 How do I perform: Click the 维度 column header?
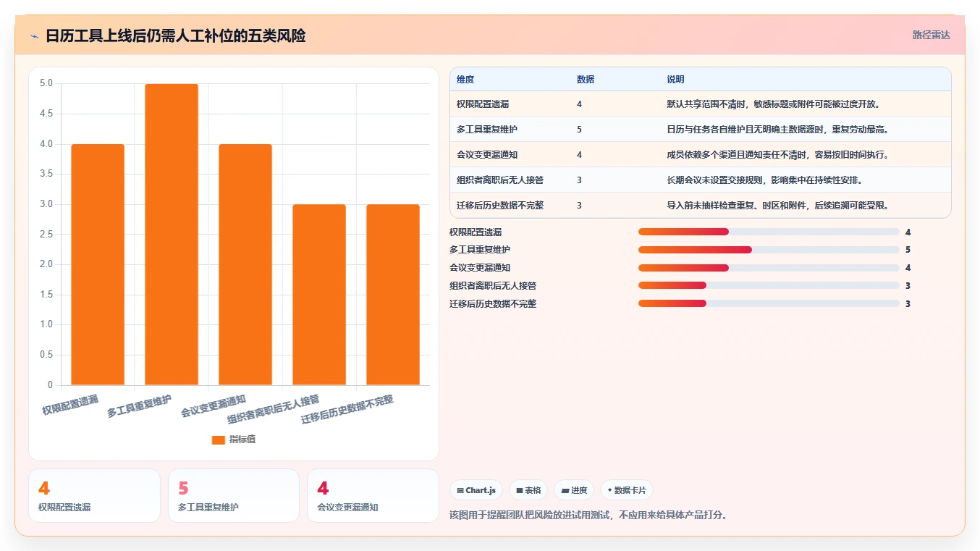click(465, 80)
